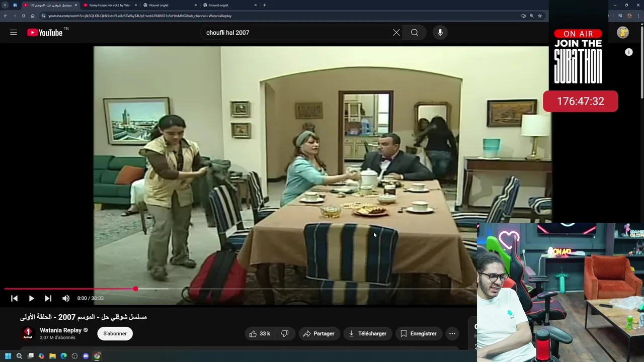Click '3,07 M d'abonnés' subscriber count
This screenshot has height=362, width=644.
57,338
